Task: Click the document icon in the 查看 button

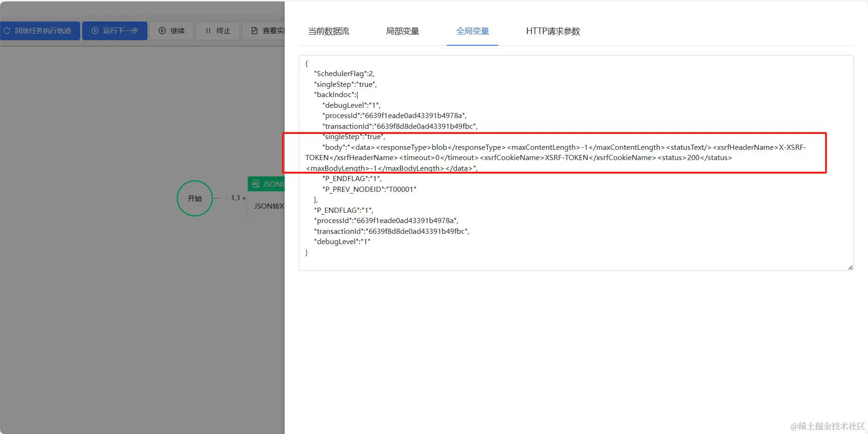Action: [254, 31]
